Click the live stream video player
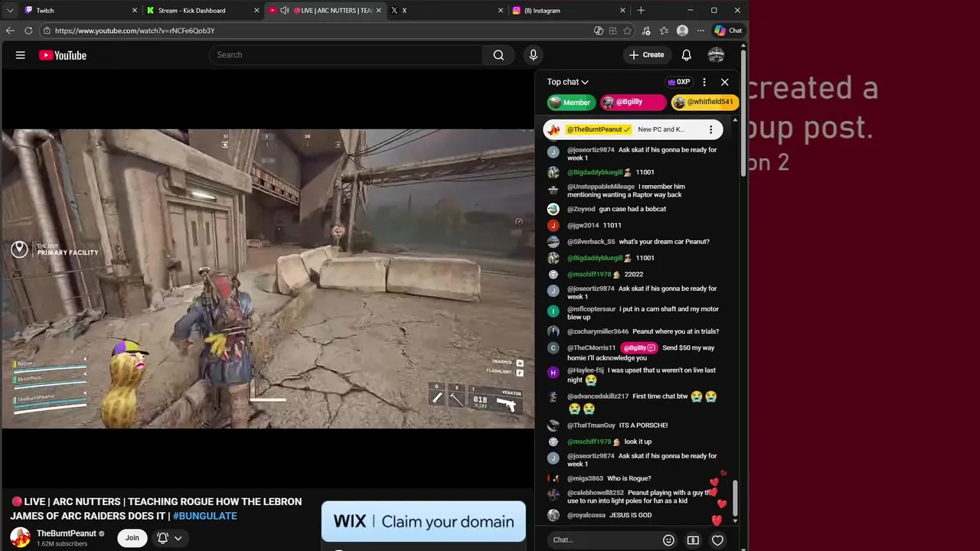This screenshot has width=980, height=551. click(267, 279)
